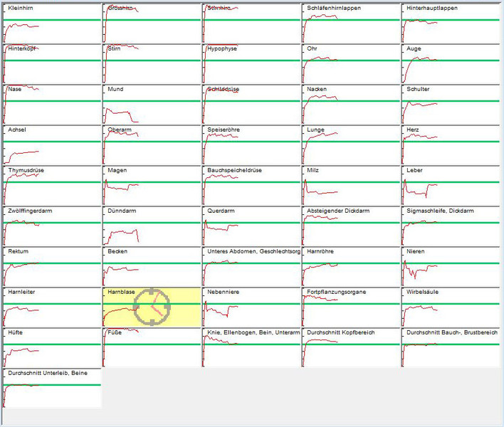This screenshot has width=504, height=427.
Task: Click the Mund chart thumbnail
Action: [x=152, y=105]
